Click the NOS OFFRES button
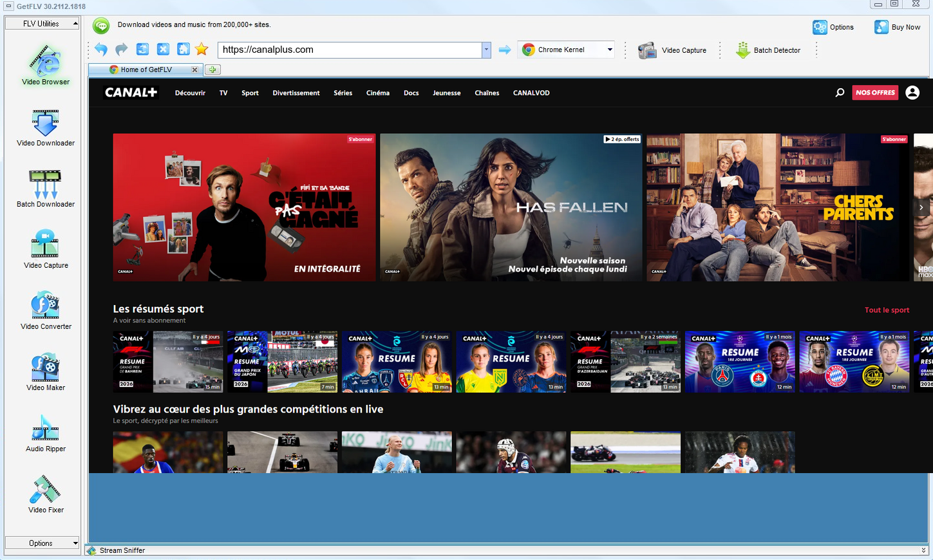 tap(875, 93)
